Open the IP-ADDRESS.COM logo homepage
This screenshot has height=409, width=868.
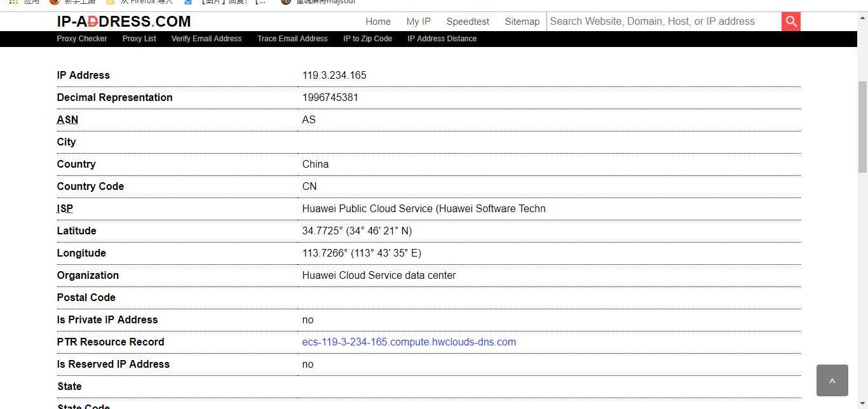point(124,22)
